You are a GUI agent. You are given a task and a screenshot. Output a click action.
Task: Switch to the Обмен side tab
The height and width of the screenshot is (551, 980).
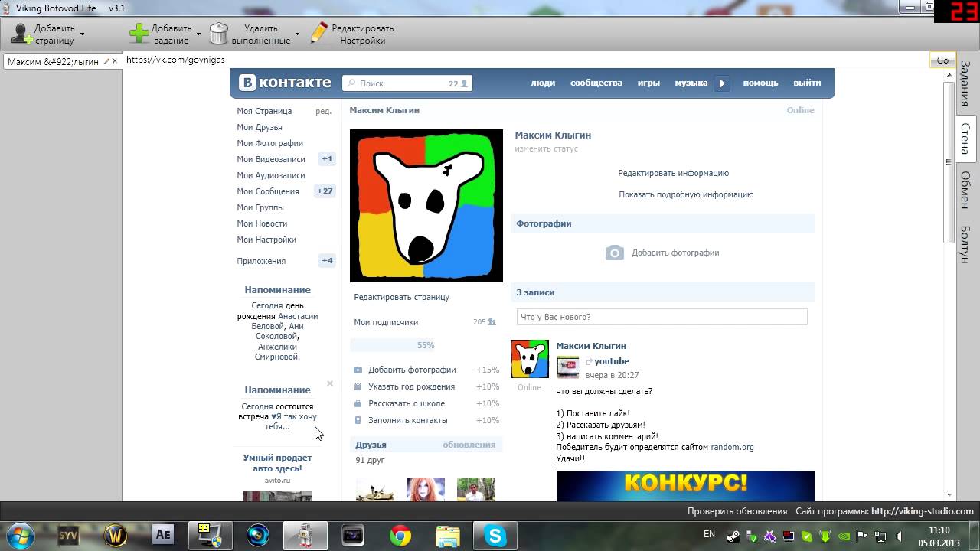pos(965,190)
